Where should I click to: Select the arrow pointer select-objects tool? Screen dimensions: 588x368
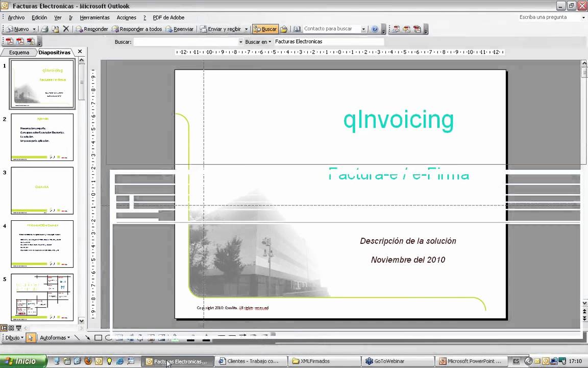click(31, 337)
